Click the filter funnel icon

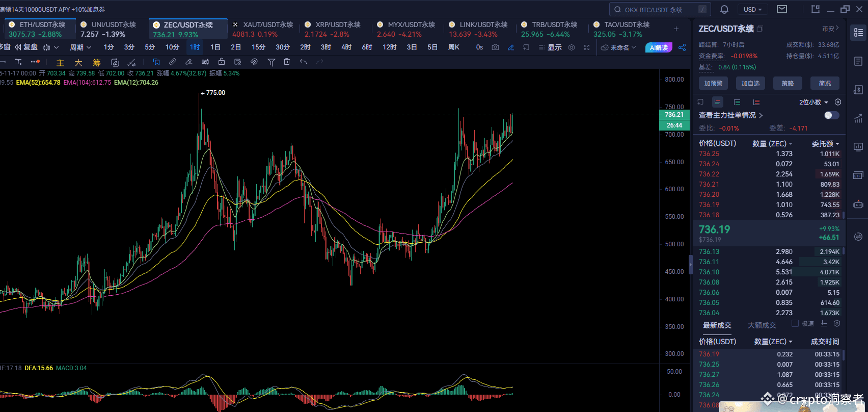[x=271, y=62]
